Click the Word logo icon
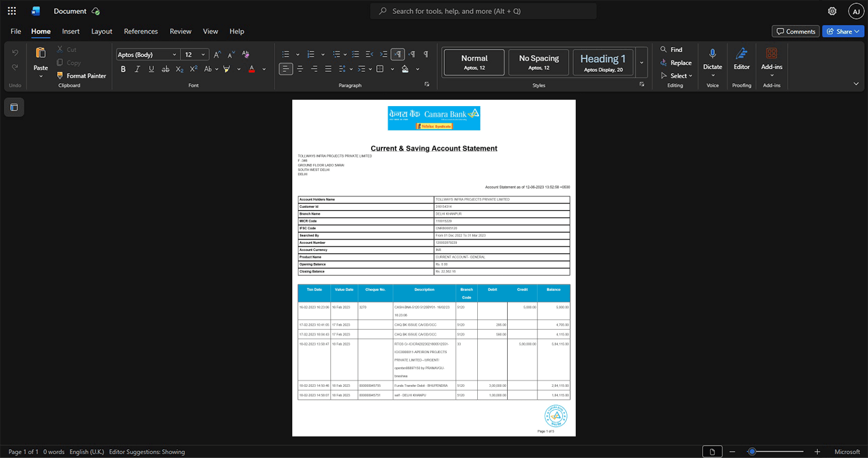 click(x=36, y=11)
